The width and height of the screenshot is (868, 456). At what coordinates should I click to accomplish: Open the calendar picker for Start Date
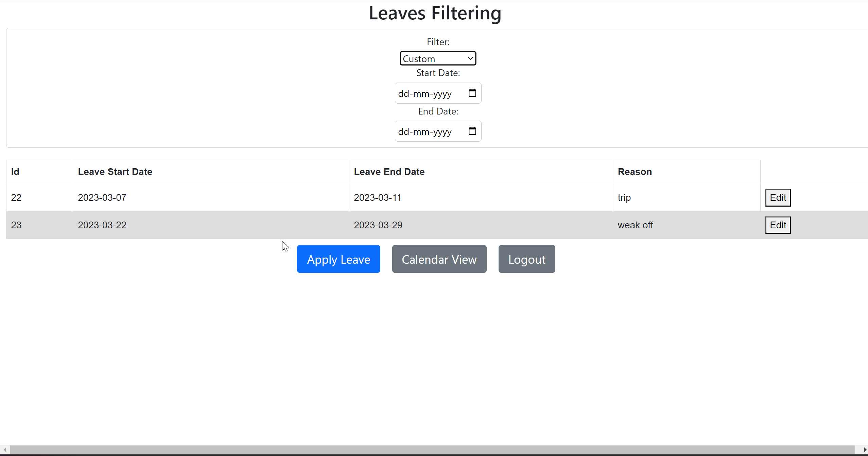(472, 93)
